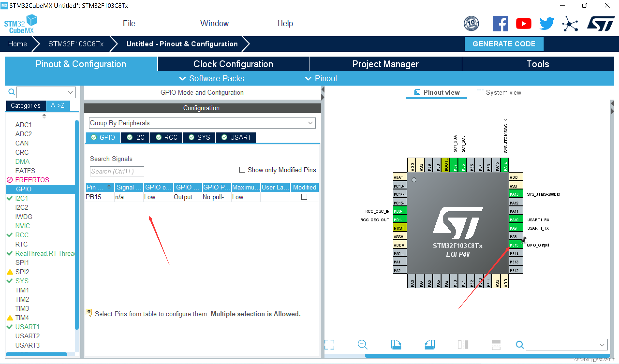Click the horizontal split view icon

click(x=496, y=345)
